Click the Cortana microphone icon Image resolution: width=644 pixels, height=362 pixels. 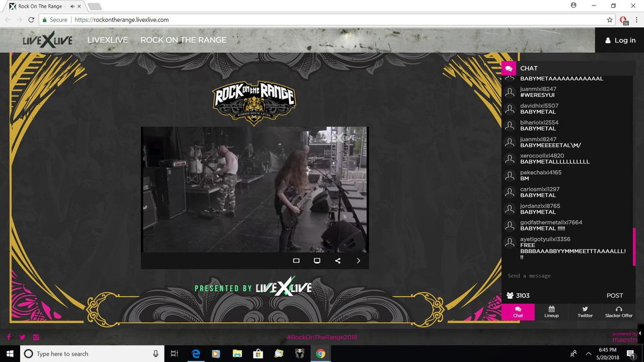[156, 353]
